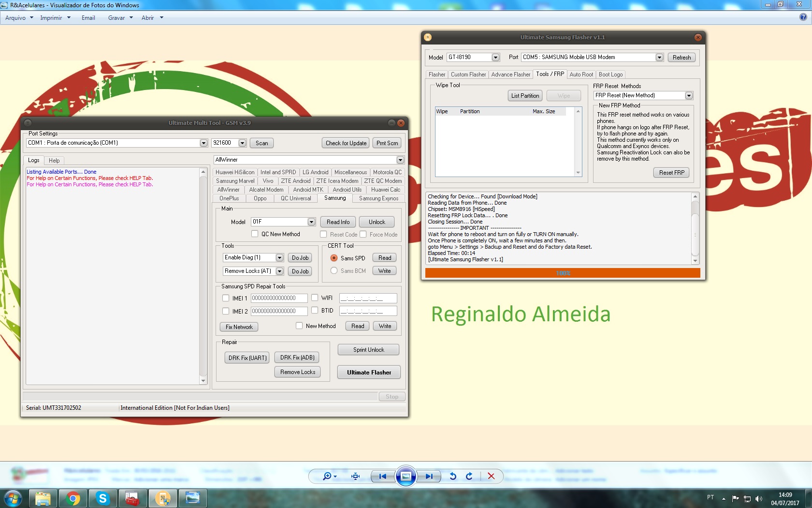The image size is (812, 508).
Task: Open the network tray icon
Action: pyautogui.click(x=747, y=499)
